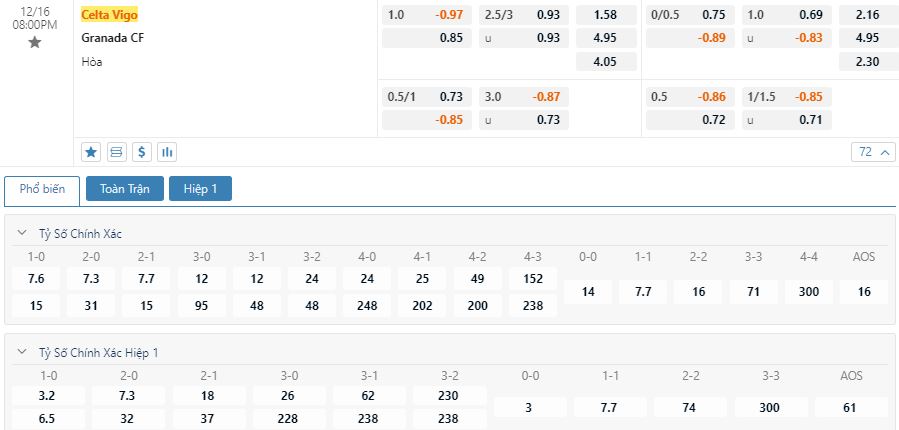
Task: Open the Celta Vigo team link
Action: coord(110,15)
